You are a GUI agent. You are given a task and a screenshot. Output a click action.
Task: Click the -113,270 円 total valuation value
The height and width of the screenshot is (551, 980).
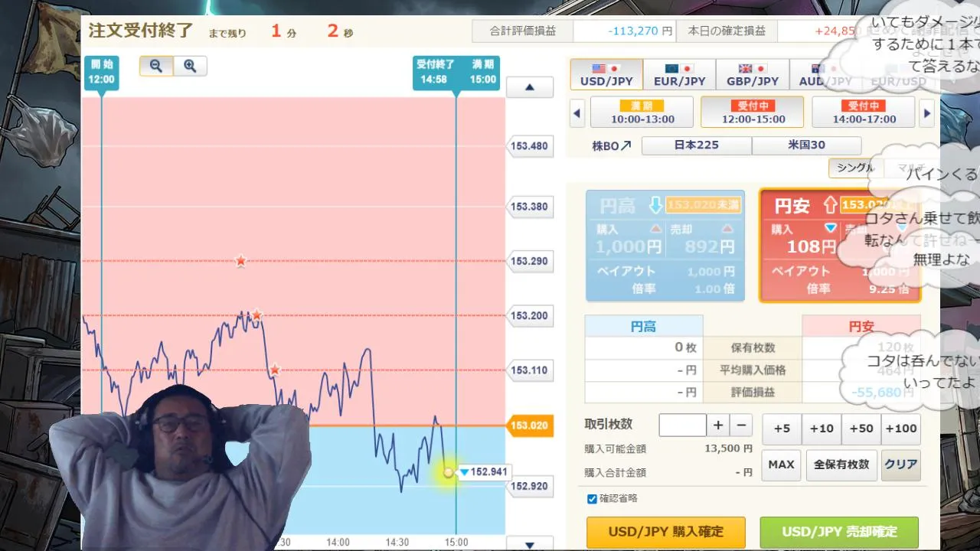pos(640,31)
